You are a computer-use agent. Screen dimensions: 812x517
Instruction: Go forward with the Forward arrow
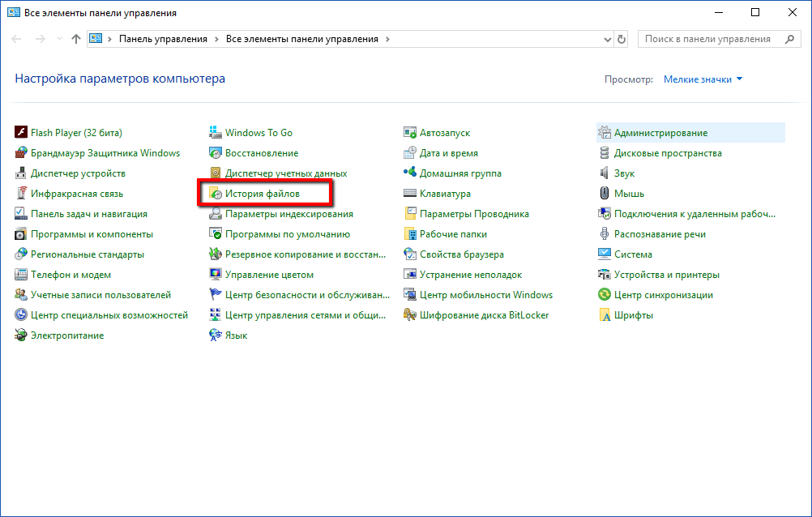pyautogui.click(x=41, y=39)
